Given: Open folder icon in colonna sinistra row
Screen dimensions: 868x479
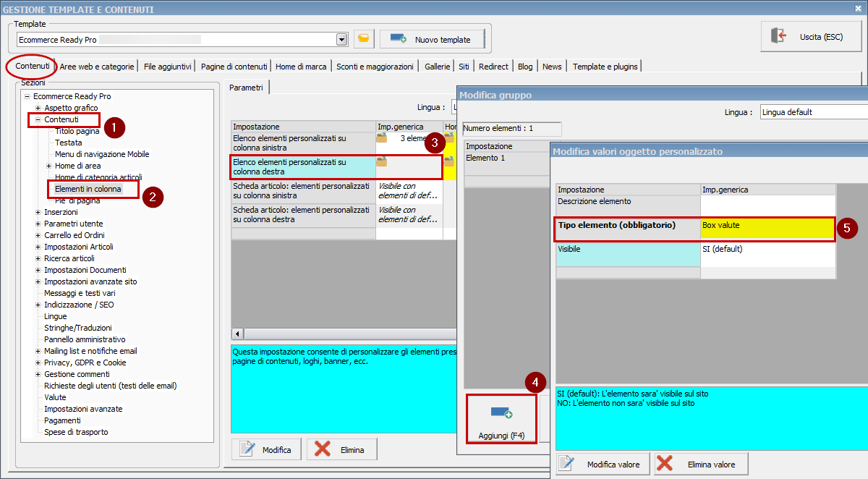Looking at the screenshot, I should pos(382,137).
